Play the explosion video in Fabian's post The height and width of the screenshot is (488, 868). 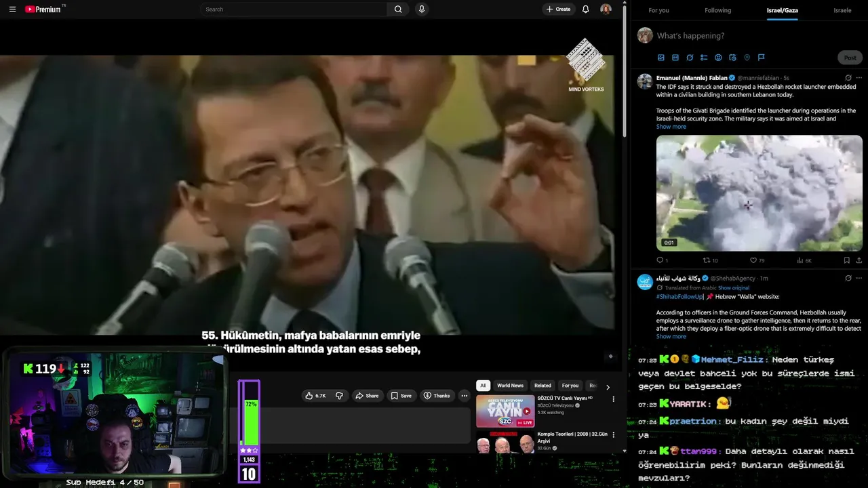[759, 192]
